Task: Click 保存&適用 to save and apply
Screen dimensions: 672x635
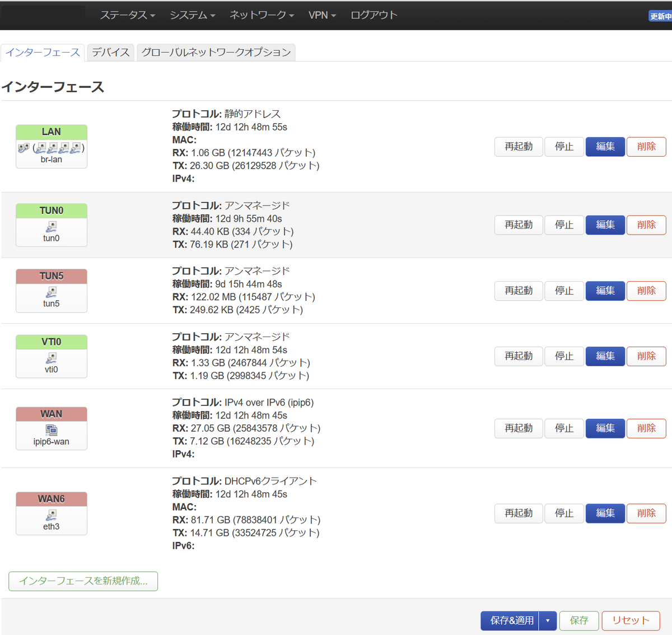Action: tap(510, 620)
